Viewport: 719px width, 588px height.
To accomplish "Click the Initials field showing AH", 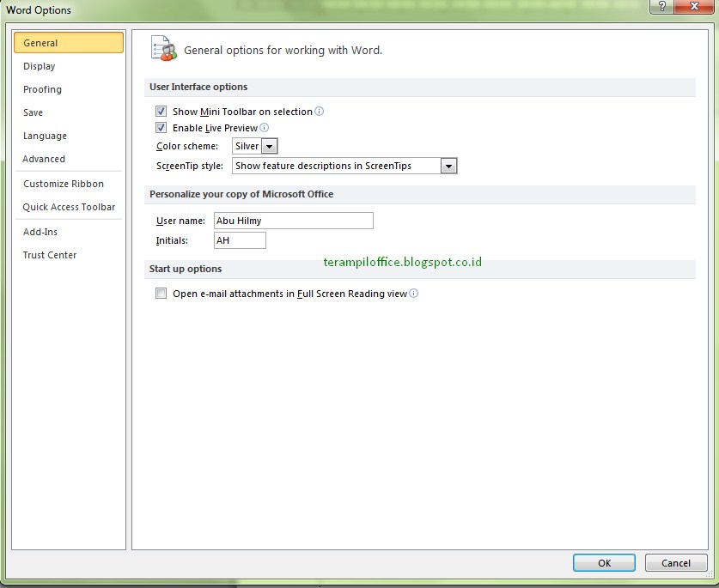I will (x=239, y=240).
